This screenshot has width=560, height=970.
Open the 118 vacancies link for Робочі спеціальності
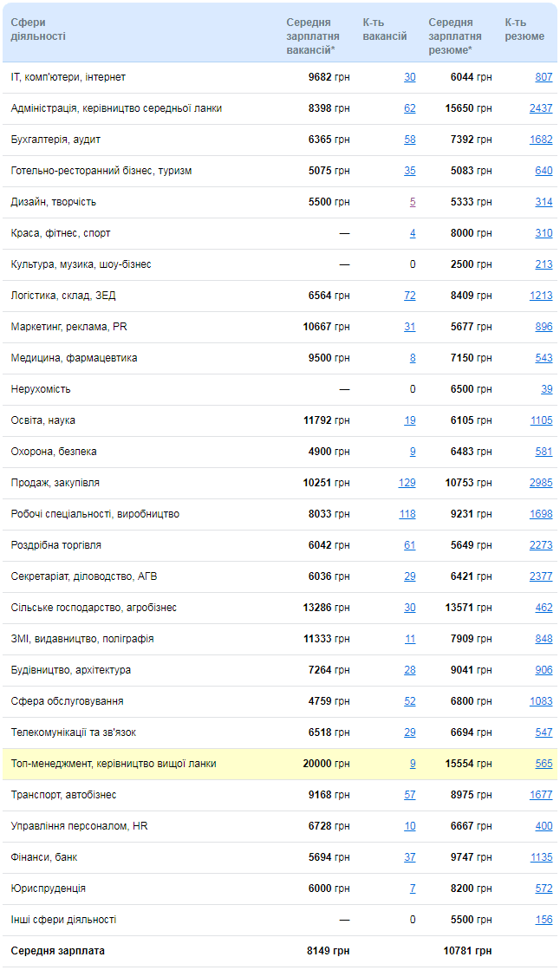(x=407, y=514)
